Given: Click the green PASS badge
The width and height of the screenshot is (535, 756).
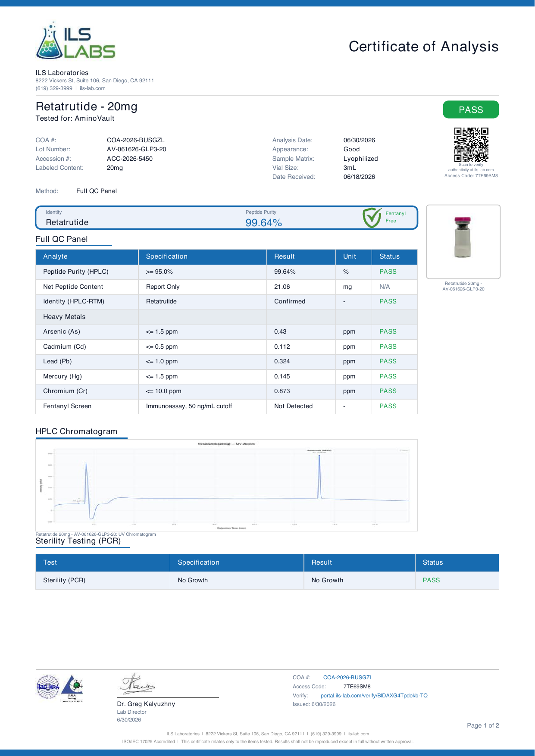Looking at the screenshot, I should click(x=471, y=109).
